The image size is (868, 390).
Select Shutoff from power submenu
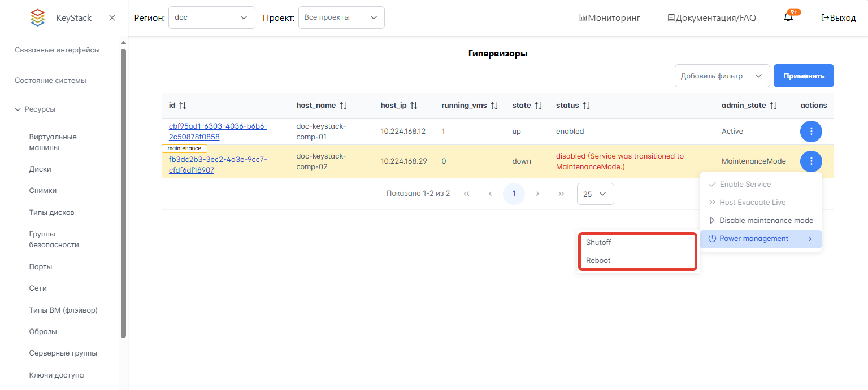[x=598, y=243]
